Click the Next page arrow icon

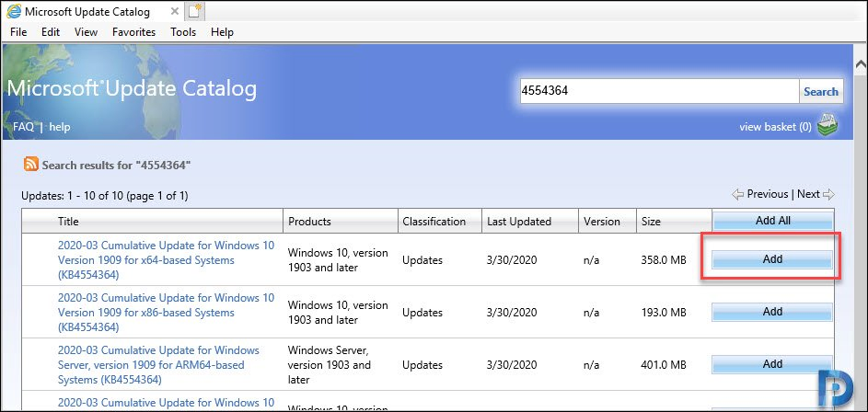828,195
